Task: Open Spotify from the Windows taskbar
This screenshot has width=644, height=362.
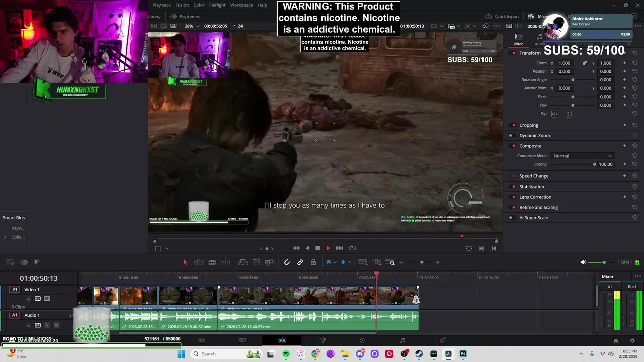Action: pyautogui.click(x=286, y=354)
